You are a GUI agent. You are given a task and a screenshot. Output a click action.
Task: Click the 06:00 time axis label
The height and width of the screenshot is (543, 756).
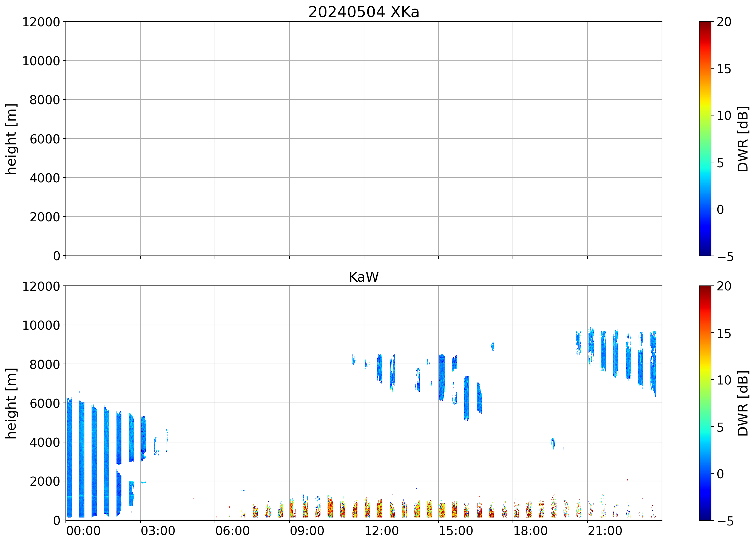coord(232,531)
